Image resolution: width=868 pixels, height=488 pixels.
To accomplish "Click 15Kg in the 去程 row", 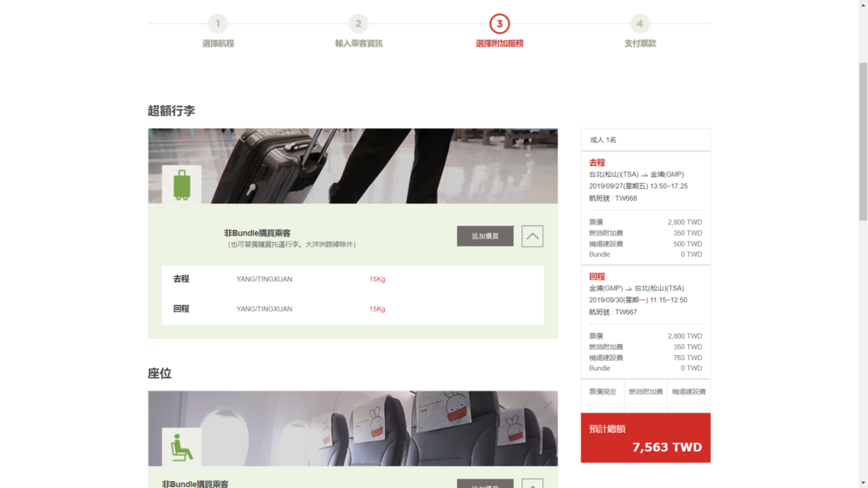I will (377, 280).
